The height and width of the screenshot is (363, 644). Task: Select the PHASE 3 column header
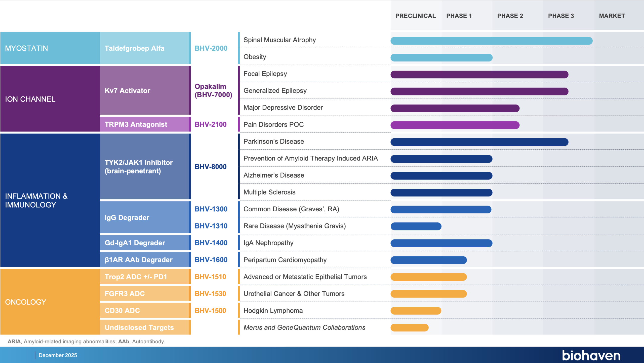561,16
